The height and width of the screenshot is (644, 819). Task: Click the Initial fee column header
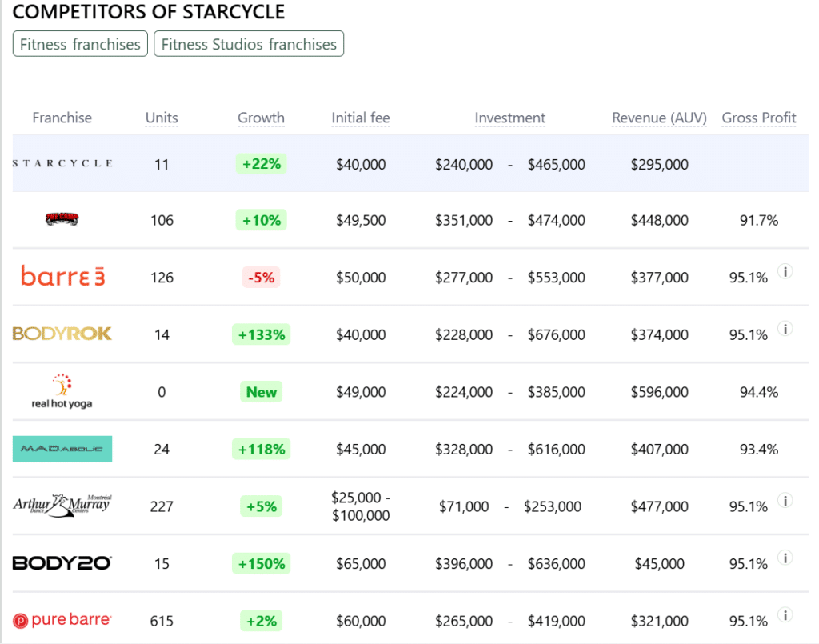(x=361, y=118)
